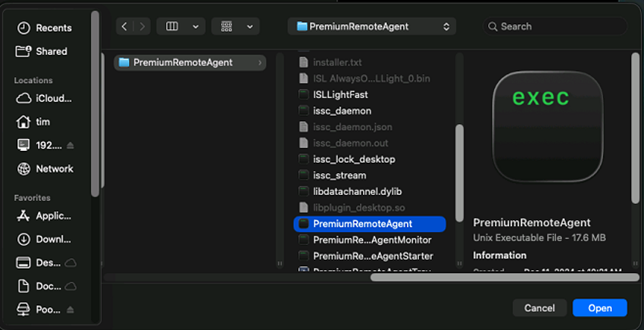Click the back navigation arrow
Viewport: 644px width, 330px height.
[125, 26]
